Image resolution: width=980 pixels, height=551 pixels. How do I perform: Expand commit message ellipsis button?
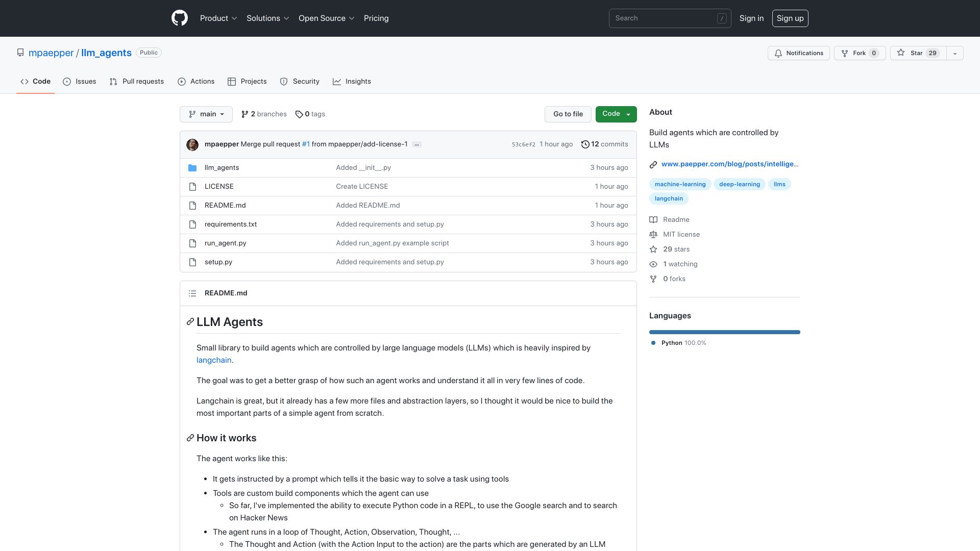tap(416, 144)
